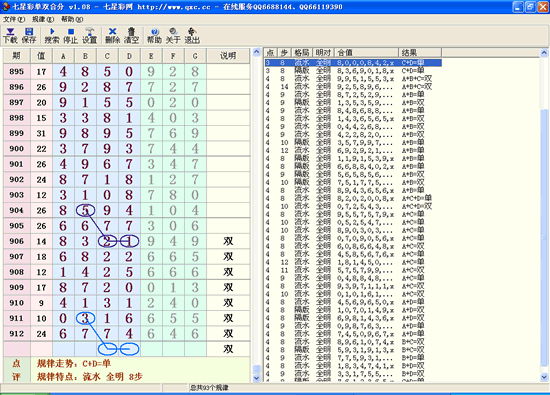Click the 步 column header
550x395 pixels.
click(x=284, y=53)
